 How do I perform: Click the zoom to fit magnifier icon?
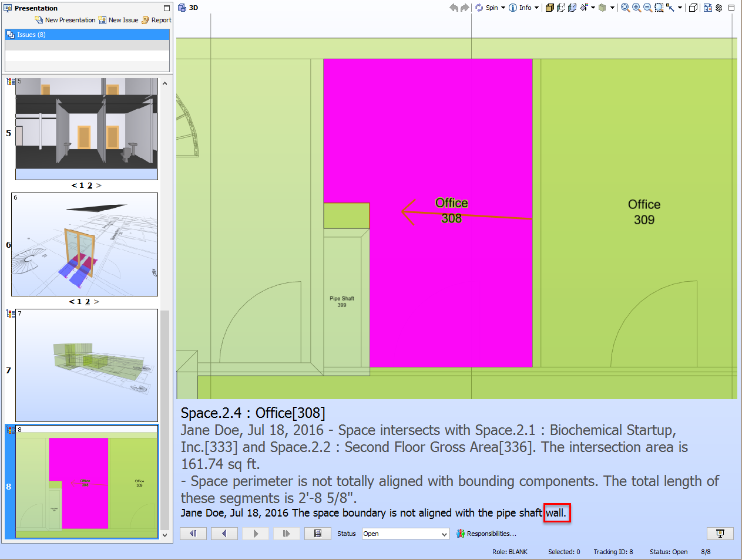pyautogui.click(x=625, y=8)
